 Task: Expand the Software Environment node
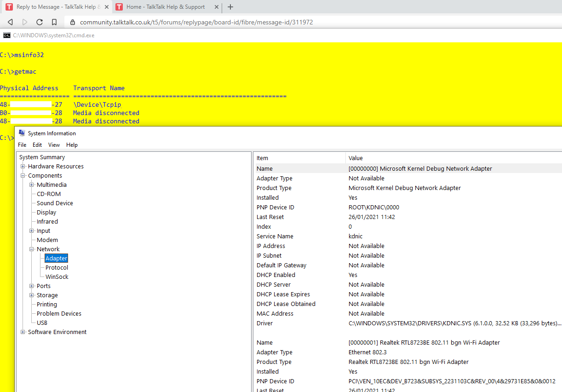(x=23, y=332)
